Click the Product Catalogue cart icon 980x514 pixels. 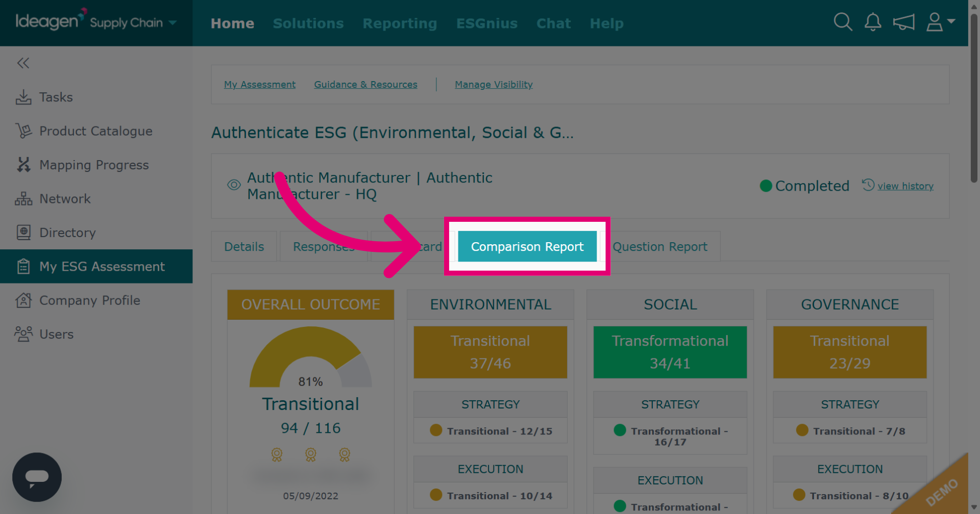point(23,131)
